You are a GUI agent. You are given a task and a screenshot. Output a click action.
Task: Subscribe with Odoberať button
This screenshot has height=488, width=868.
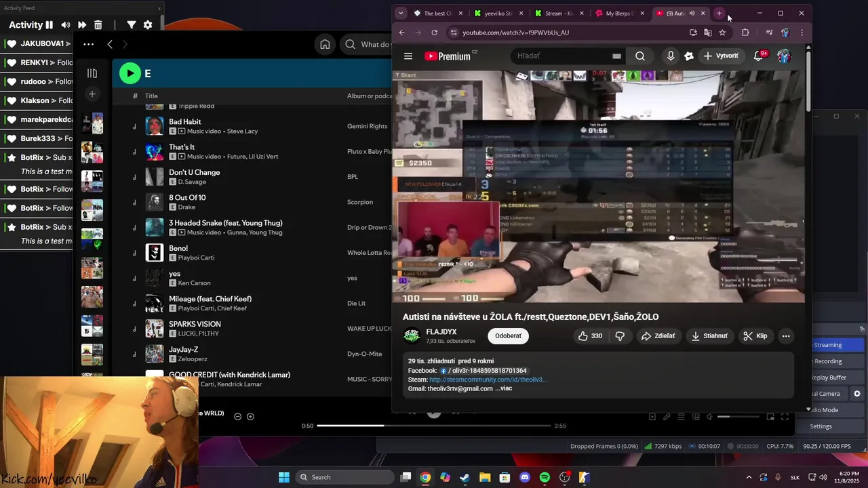(x=508, y=335)
